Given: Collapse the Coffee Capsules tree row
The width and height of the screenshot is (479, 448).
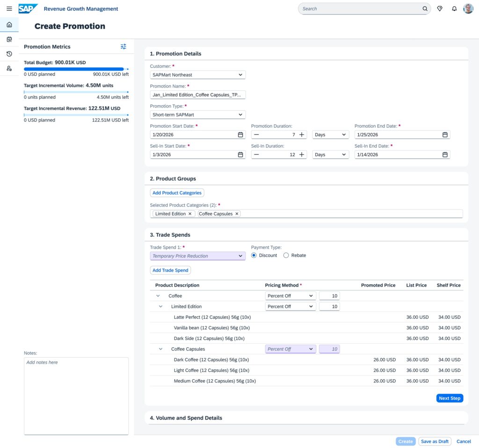Looking at the screenshot, I should (x=160, y=349).
